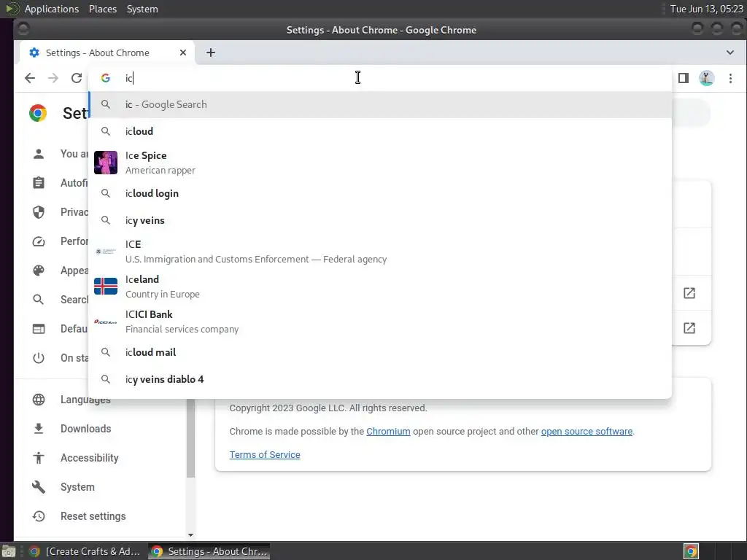Image resolution: width=747 pixels, height=560 pixels.
Task: Click the Ice Spice thumbnail image
Action: click(x=106, y=163)
